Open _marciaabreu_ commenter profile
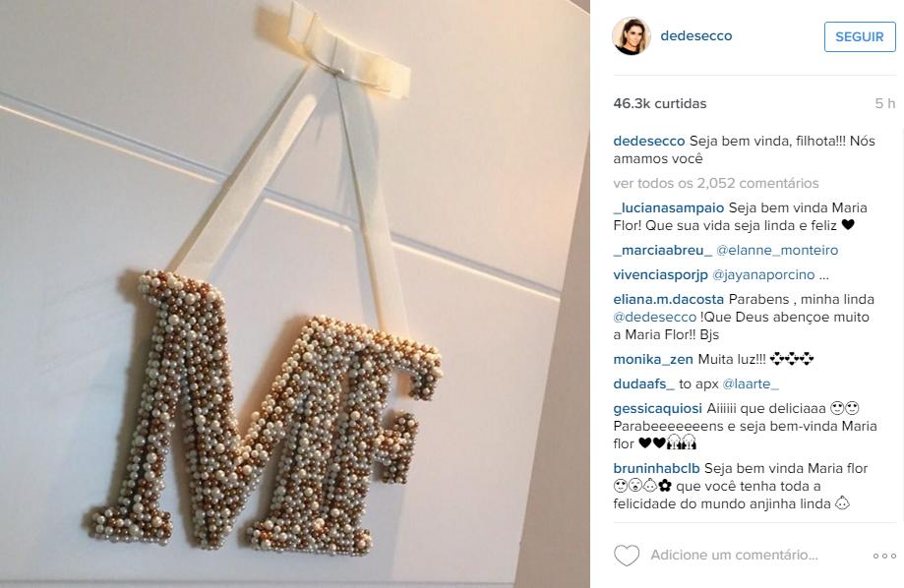 (x=662, y=250)
